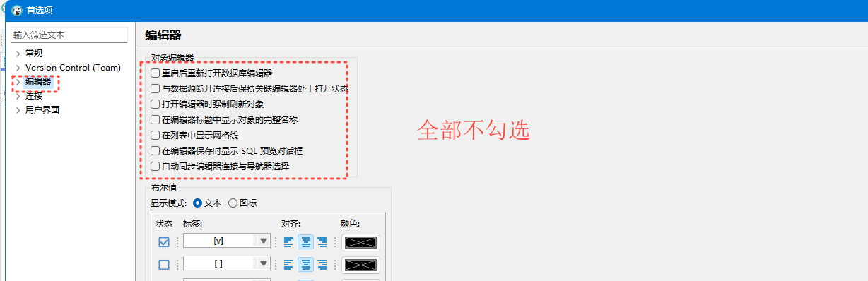868x281 pixels.
Task: Expand the 常规 tree node arrow
Action: click(18, 54)
